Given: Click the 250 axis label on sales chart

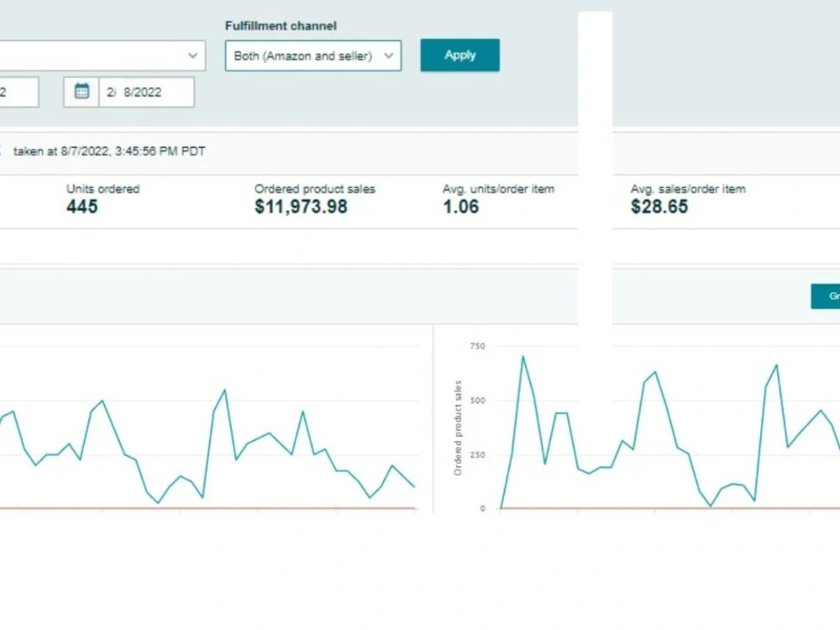Looking at the screenshot, I should coord(477,454).
